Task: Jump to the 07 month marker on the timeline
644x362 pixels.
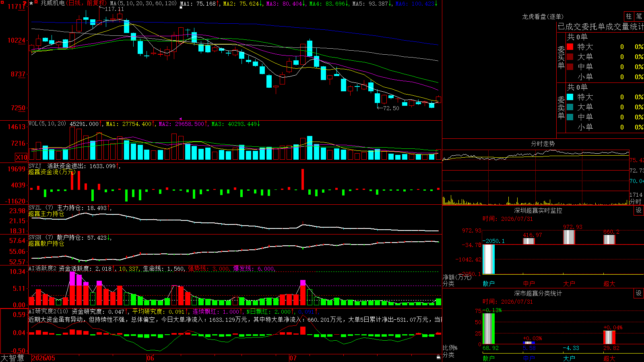Action: (x=293, y=358)
